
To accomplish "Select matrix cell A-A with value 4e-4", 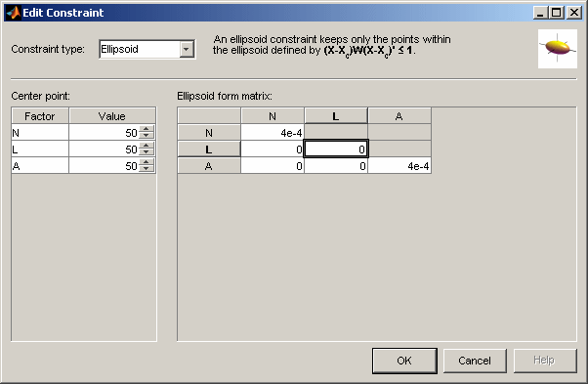I will [399, 166].
